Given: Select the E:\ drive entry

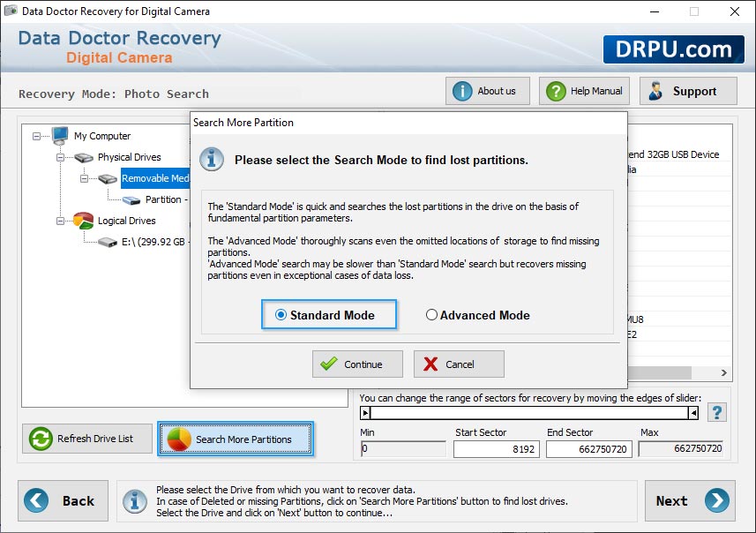Looking at the screenshot, I should click(154, 242).
